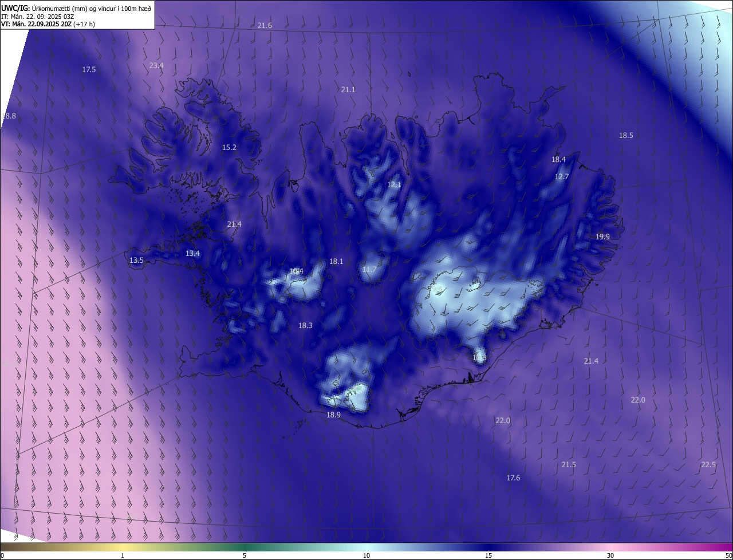Click the '10' tick on the color scale
The image size is (733, 560).
(366, 556)
